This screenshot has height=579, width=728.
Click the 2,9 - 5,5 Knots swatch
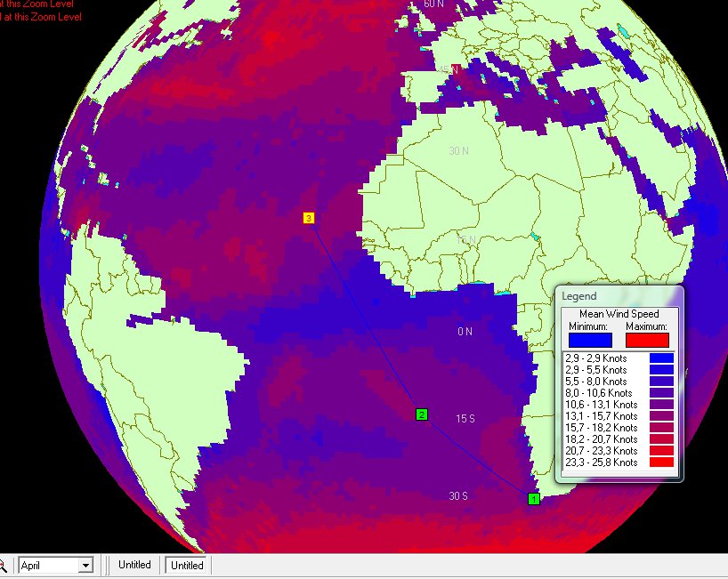tap(661, 370)
